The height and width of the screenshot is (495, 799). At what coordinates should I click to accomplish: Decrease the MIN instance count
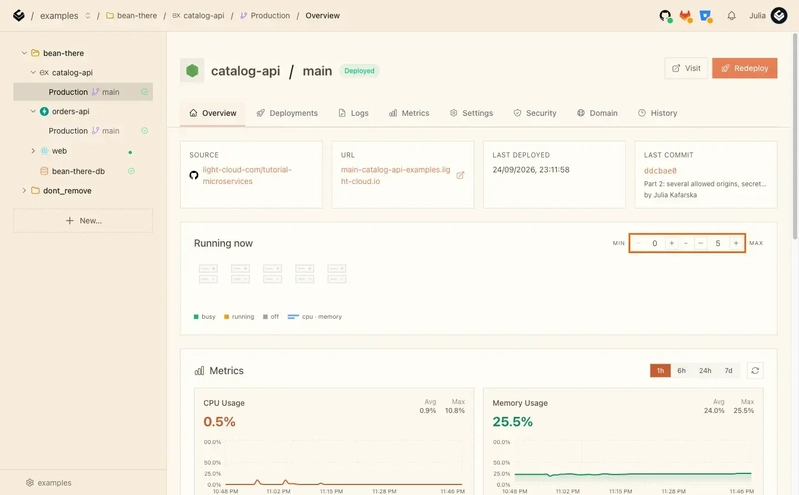point(638,243)
